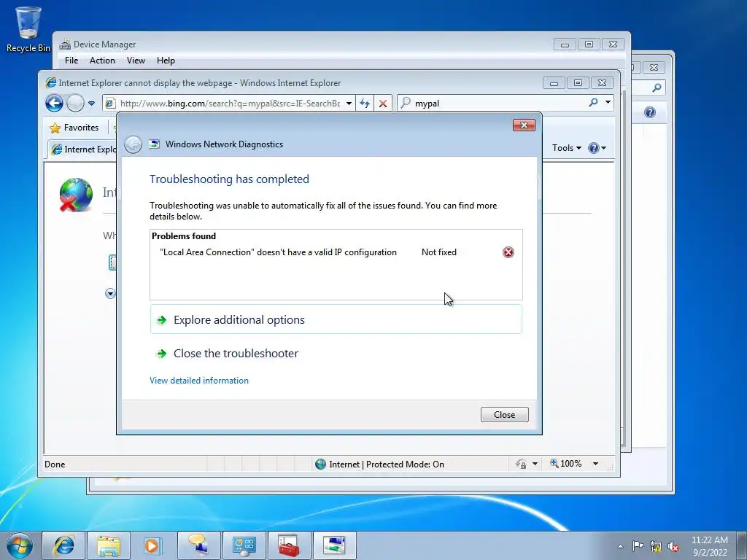Viewport: 747px width, 560px height.
Task: Open Internet Explorer from the taskbar
Action: point(63,545)
